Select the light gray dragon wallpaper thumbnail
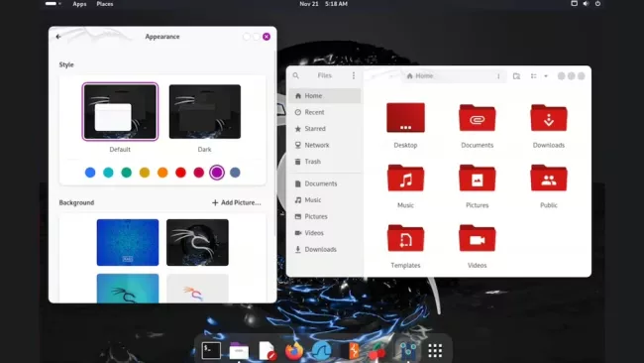 click(x=197, y=289)
